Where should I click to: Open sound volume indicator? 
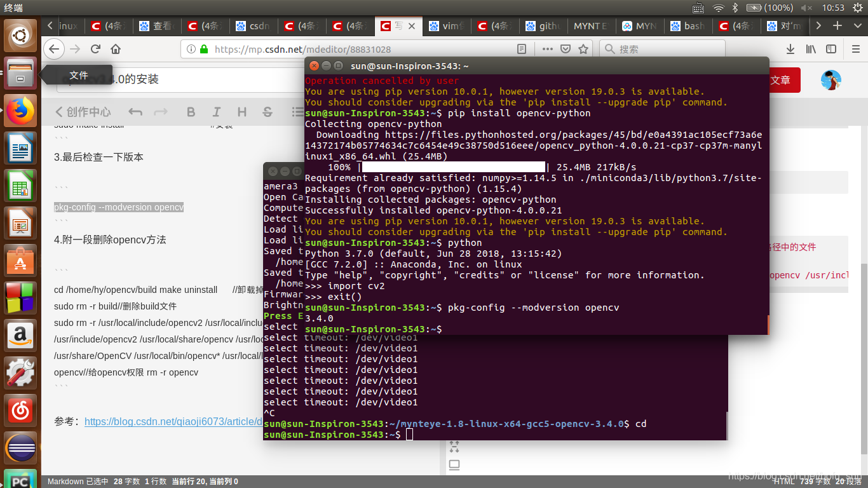pyautogui.click(x=806, y=8)
